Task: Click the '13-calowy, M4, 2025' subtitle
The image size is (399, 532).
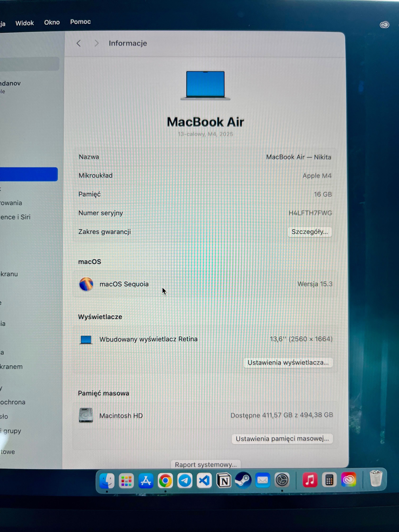Action: [205, 134]
